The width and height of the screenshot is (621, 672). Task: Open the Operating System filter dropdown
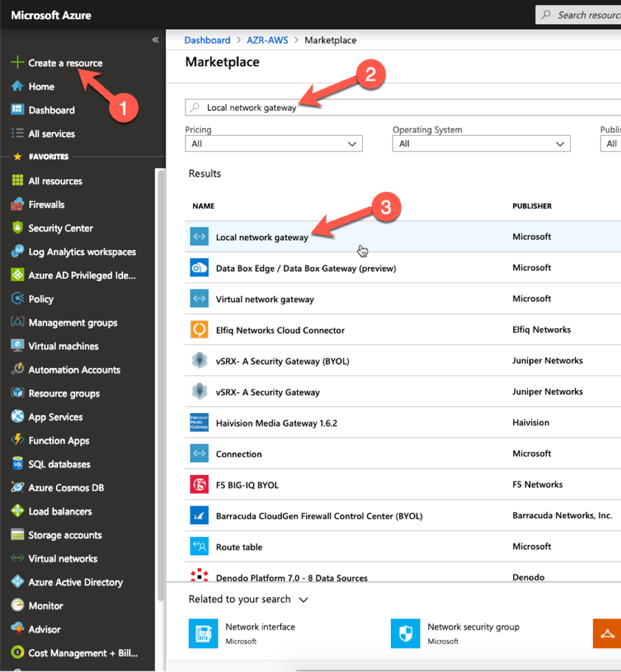481,143
